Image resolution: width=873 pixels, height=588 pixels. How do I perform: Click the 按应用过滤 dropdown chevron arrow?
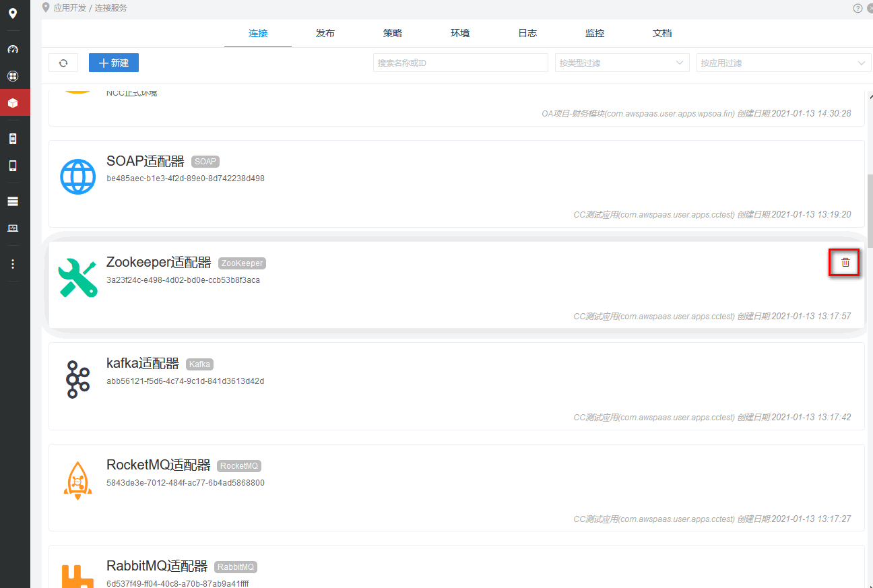pos(861,63)
